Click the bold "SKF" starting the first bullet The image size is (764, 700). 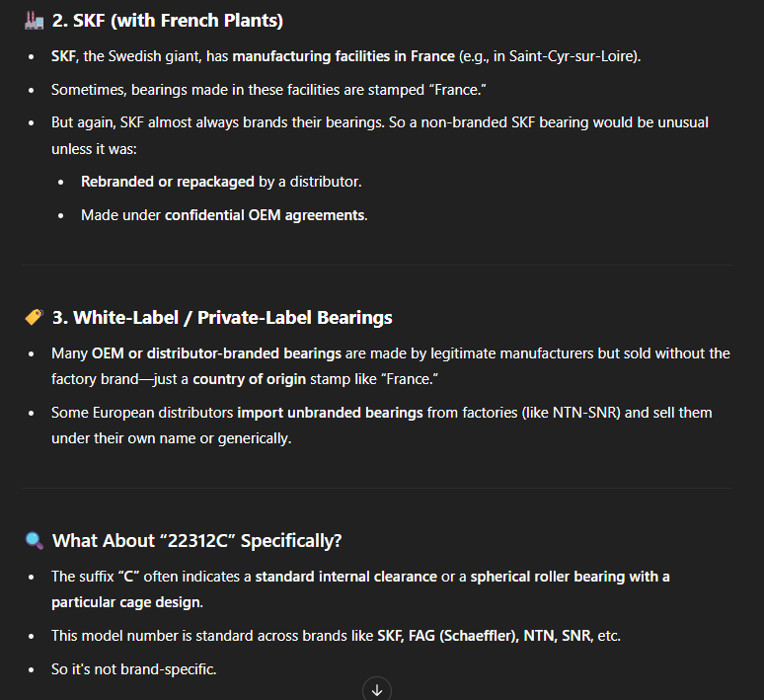[x=64, y=56]
